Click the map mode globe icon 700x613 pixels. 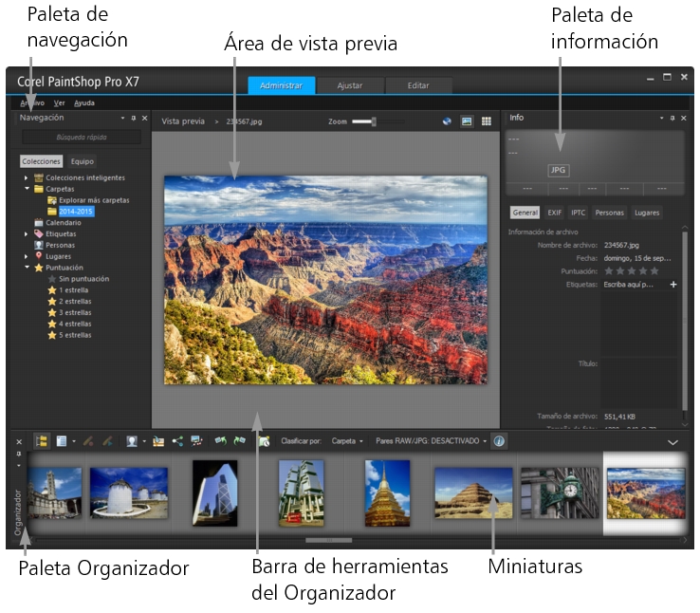[x=447, y=121]
